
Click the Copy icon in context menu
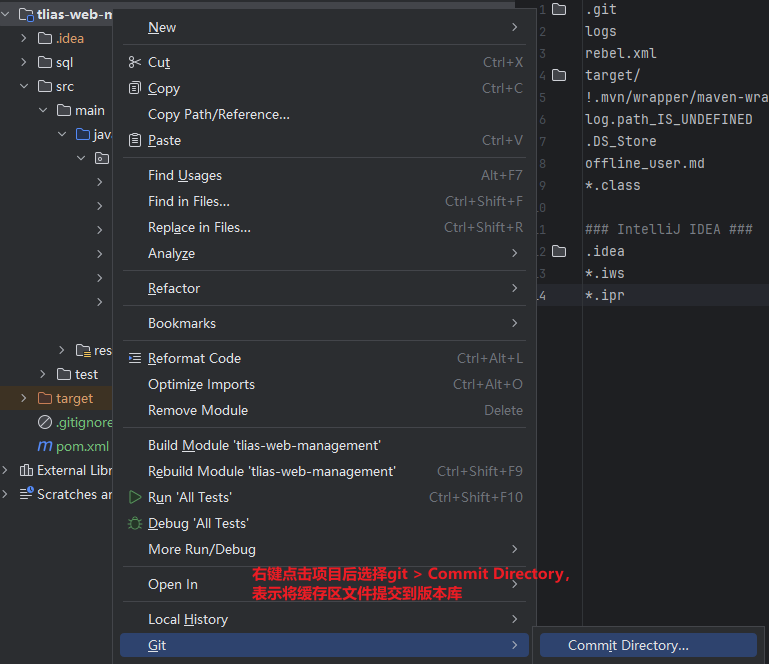pos(134,88)
